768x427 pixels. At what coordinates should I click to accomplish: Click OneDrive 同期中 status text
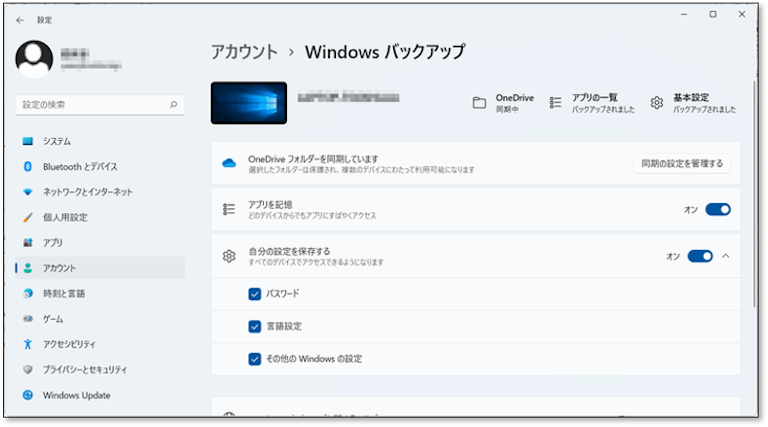point(514,103)
